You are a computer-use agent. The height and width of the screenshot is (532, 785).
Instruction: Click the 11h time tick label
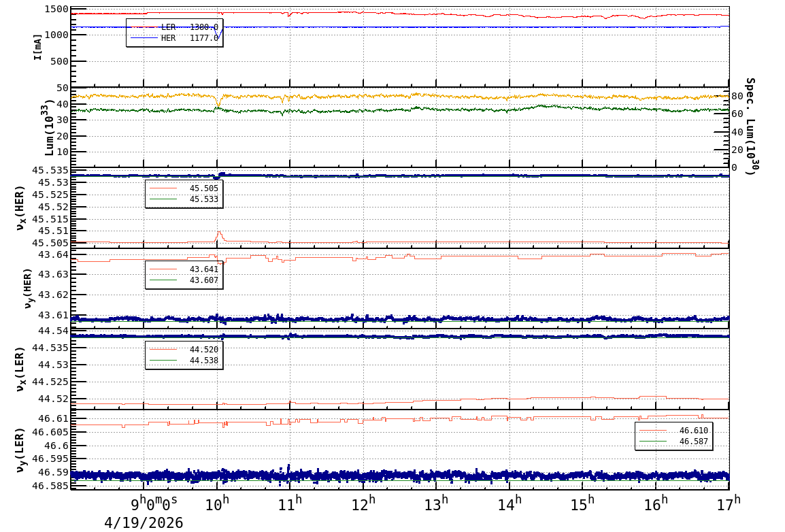pyautogui.click(x=289, y=503)
